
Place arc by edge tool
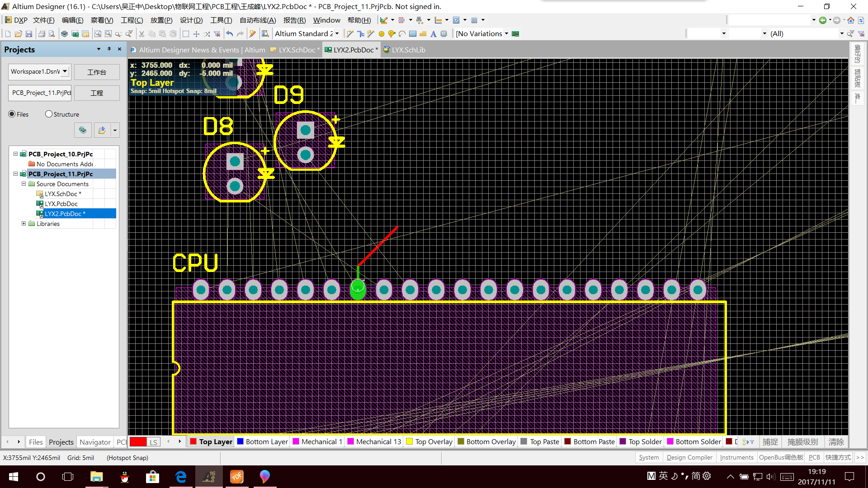point(402,34)
